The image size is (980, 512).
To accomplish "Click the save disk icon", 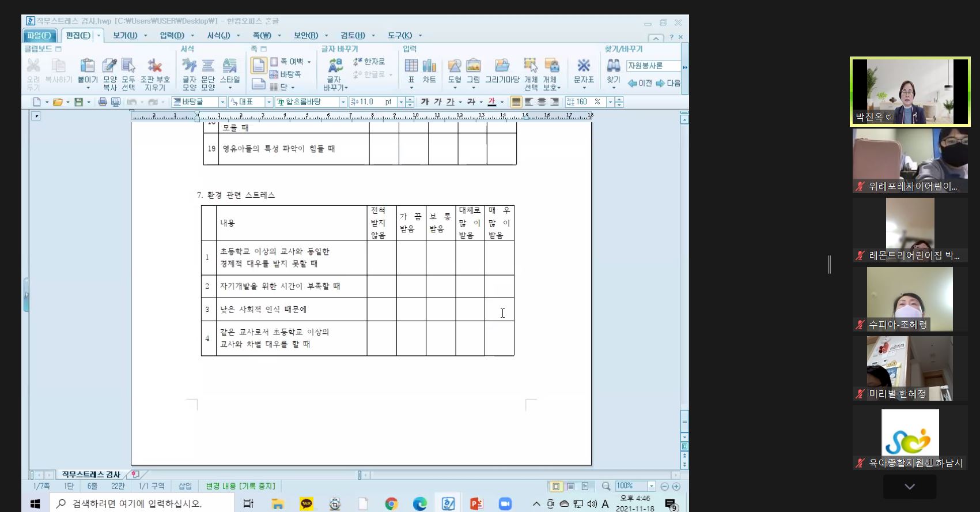I will [x=79, y=102].
